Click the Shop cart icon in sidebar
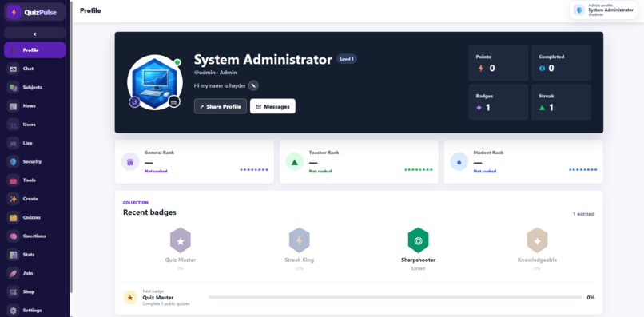Viewport: 644px width, 317px height. (x=14, y=292)
